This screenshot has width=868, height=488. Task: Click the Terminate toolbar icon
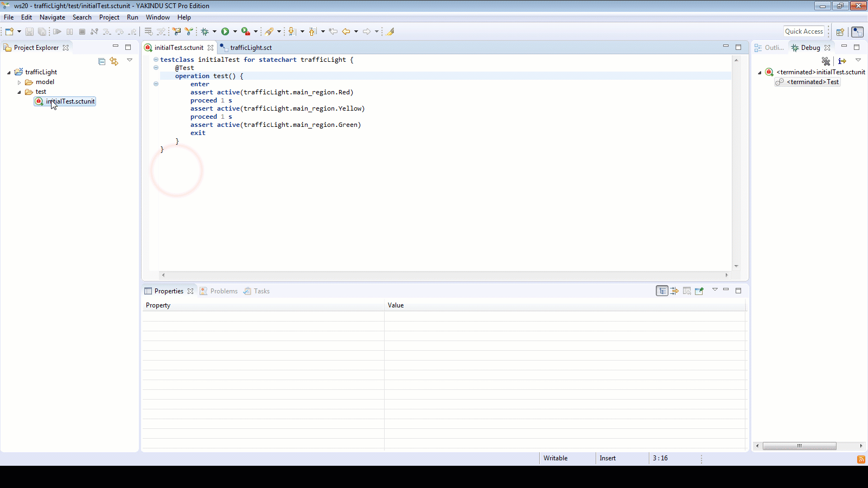(82, 31)
